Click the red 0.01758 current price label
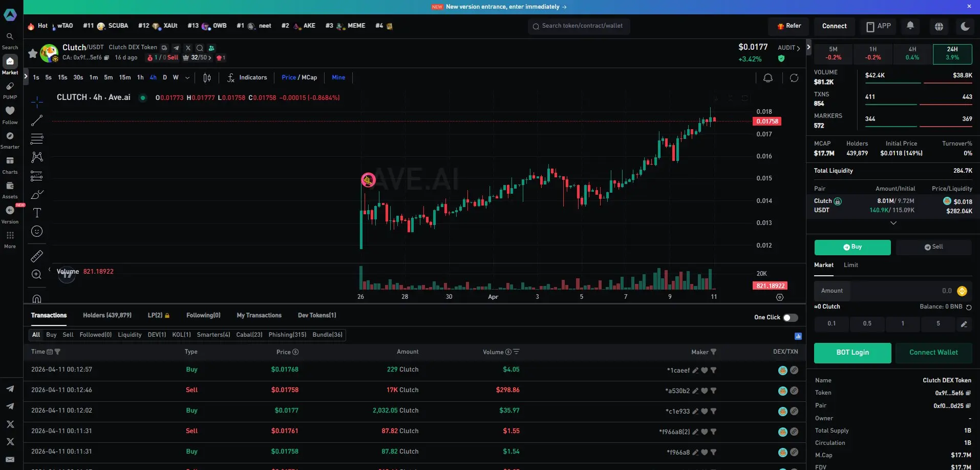980x470 pixels. (767, 121)
